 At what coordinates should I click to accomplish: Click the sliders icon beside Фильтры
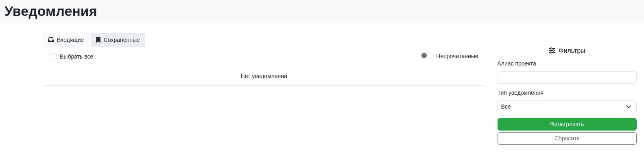552,50
